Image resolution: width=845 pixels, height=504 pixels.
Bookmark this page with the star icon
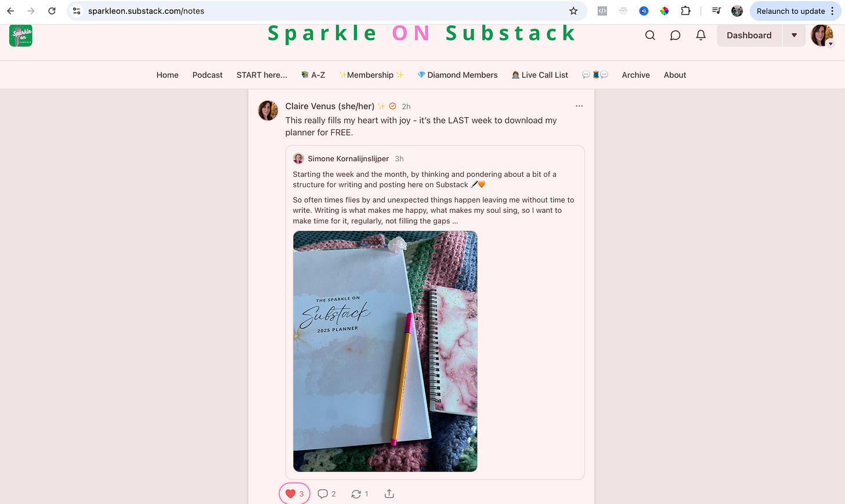pos(573,11)
